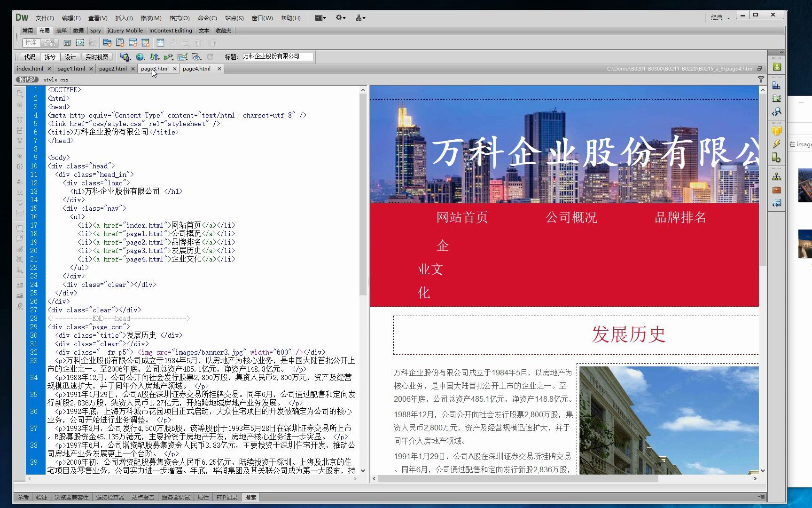Open the Server Behaviors panel icon
This screenshot has height=508, width=812.
(777, 158)
